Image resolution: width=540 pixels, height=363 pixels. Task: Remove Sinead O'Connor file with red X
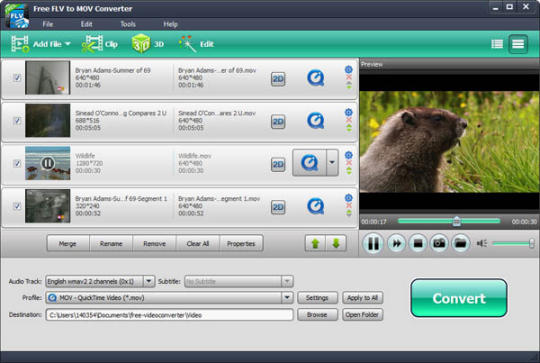pos(349,120)
